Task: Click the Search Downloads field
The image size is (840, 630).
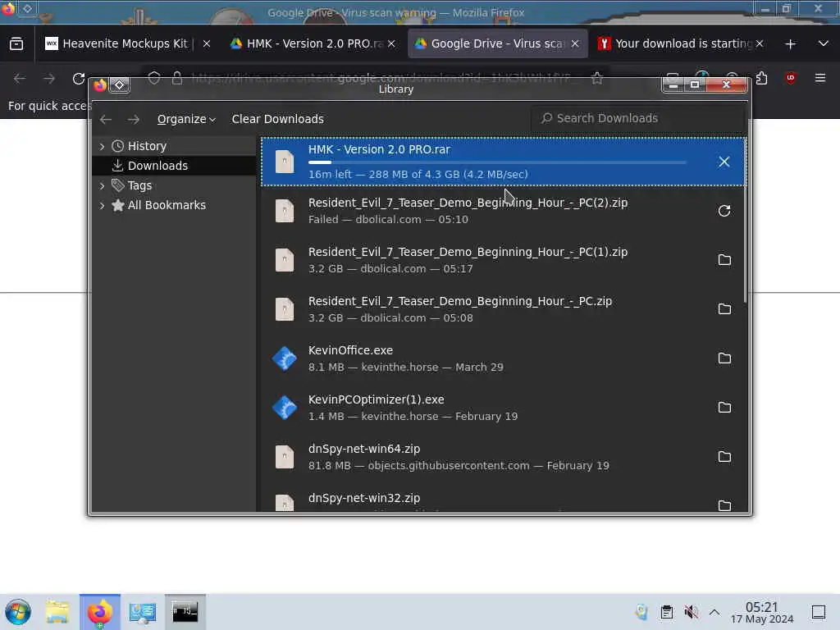Action: point(637,118)
